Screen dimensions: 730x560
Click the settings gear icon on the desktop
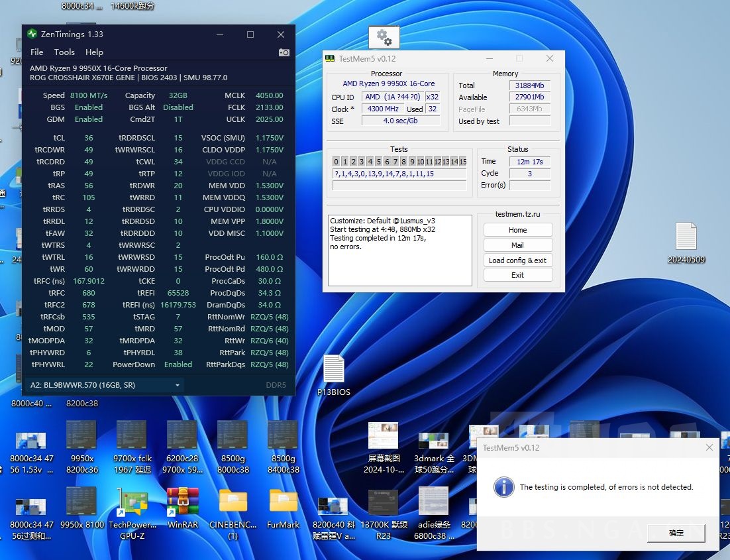pos(384,36)
